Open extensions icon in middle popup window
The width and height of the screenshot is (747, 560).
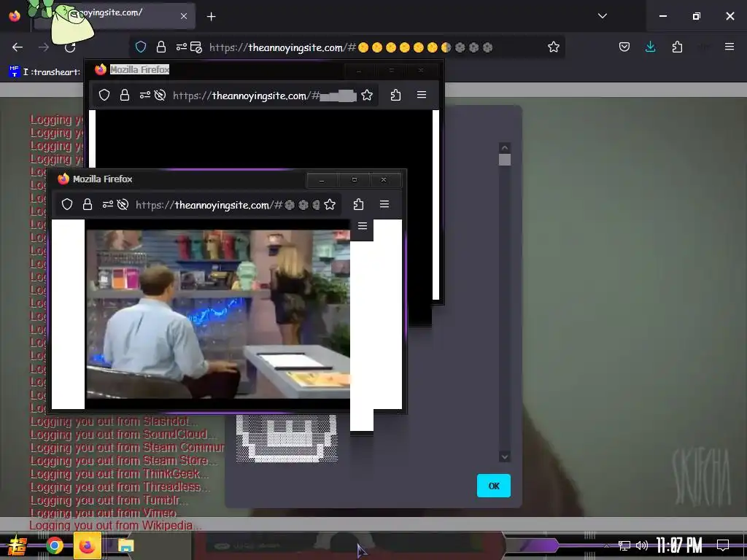(395, 96)
